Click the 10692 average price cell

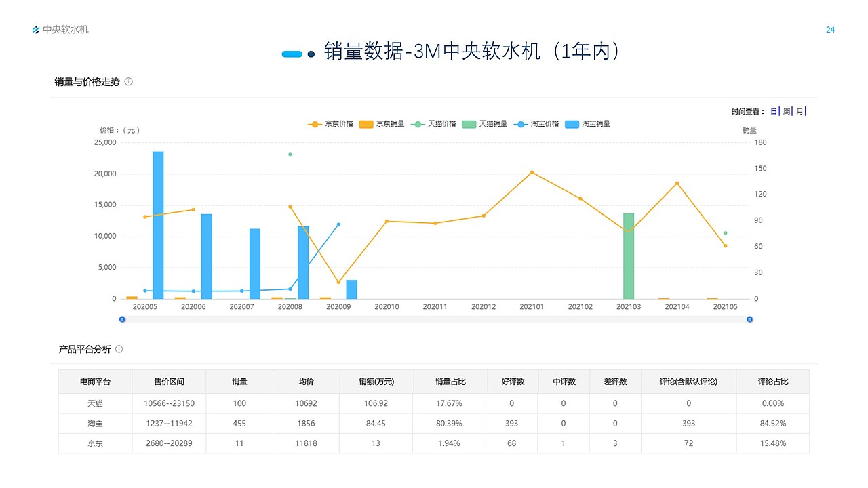tap(306, 403)
